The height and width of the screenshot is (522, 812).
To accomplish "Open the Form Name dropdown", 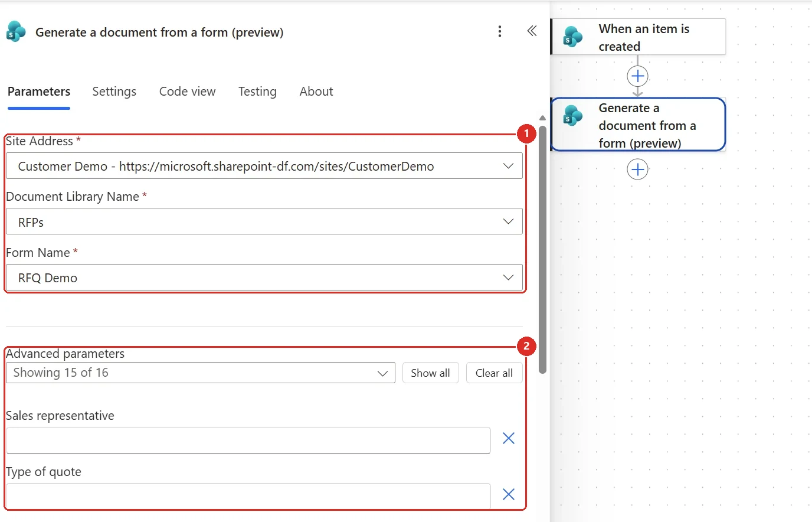I will click(x=264, y=278).
